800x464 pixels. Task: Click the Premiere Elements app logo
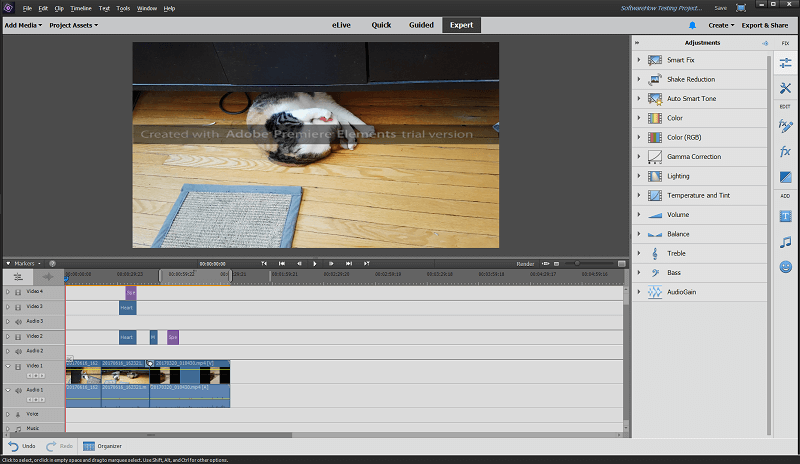pos(8,8)
